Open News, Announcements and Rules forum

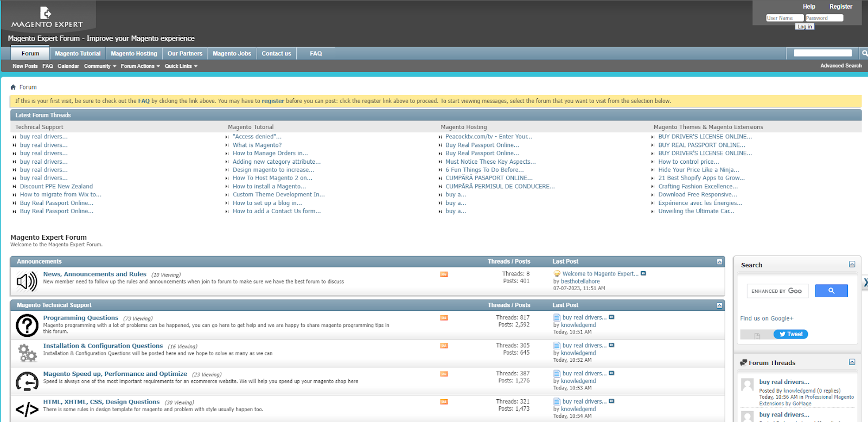(95, 274)
